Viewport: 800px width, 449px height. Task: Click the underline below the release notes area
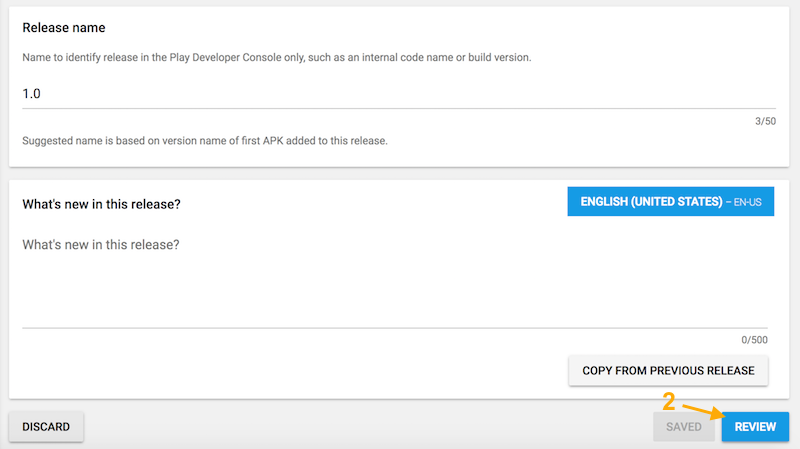tap(395, 328)
